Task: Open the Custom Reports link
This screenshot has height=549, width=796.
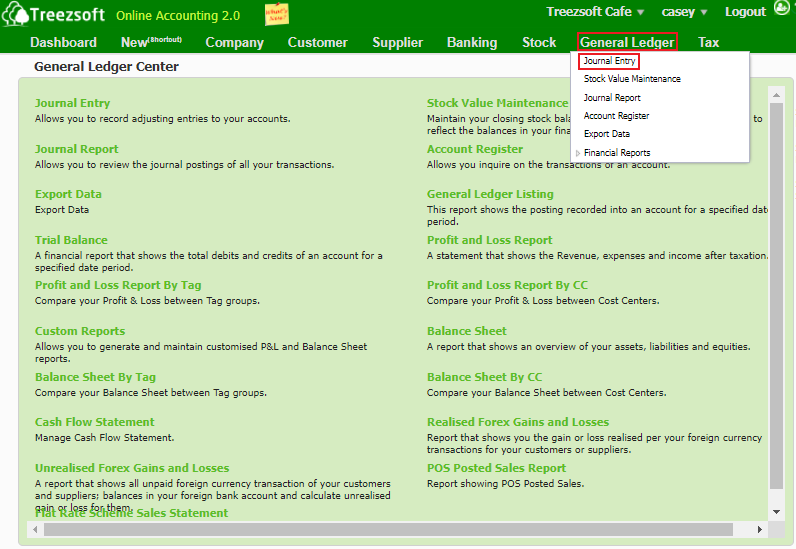Action: (x=80, y=331)
